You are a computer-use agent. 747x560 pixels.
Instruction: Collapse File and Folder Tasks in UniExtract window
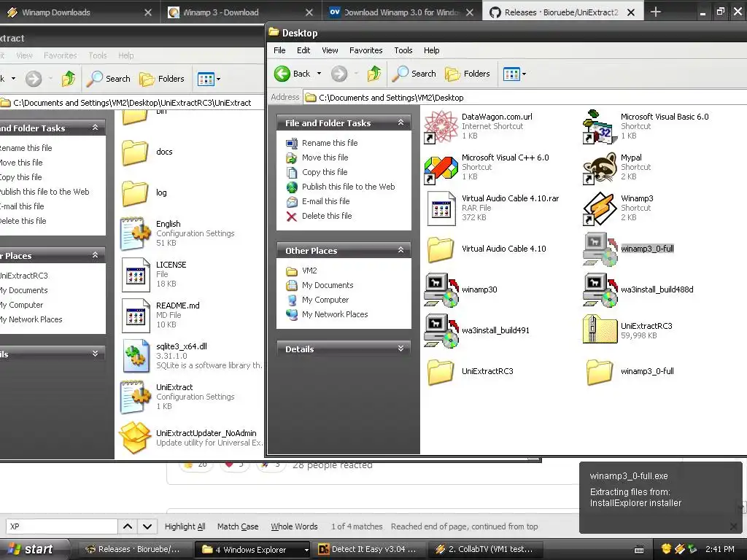coord(96,128)
